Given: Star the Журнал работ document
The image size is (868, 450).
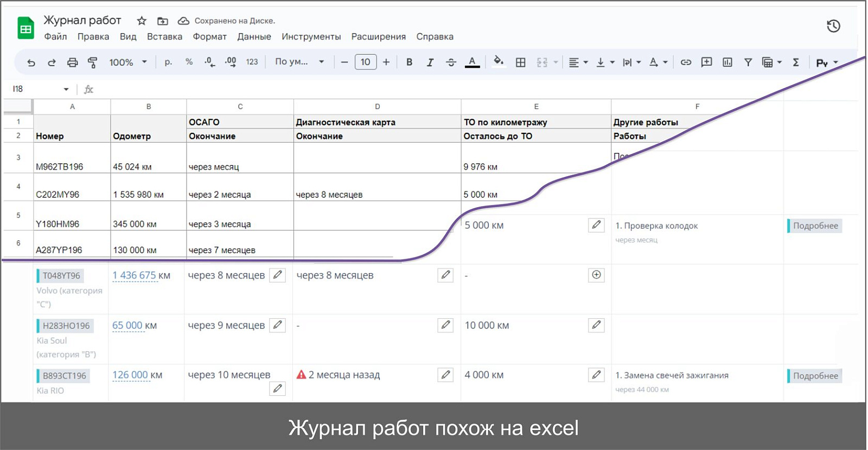Looking at the screenshot, I should point(142,21).
